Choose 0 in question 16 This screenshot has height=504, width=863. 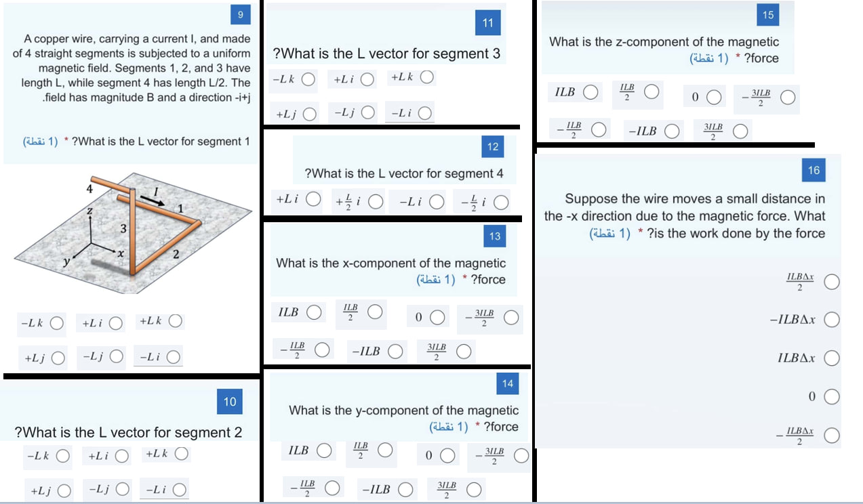[831, 396]
